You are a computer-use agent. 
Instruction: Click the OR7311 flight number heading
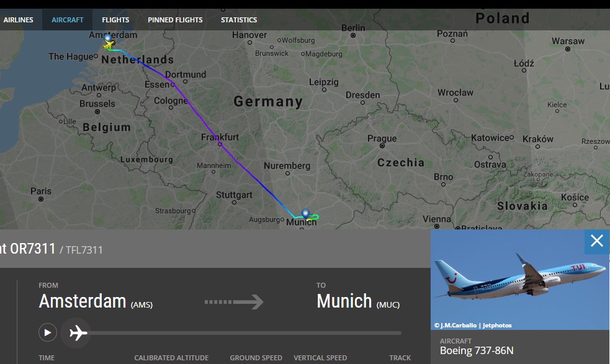[x=33, y=249]
